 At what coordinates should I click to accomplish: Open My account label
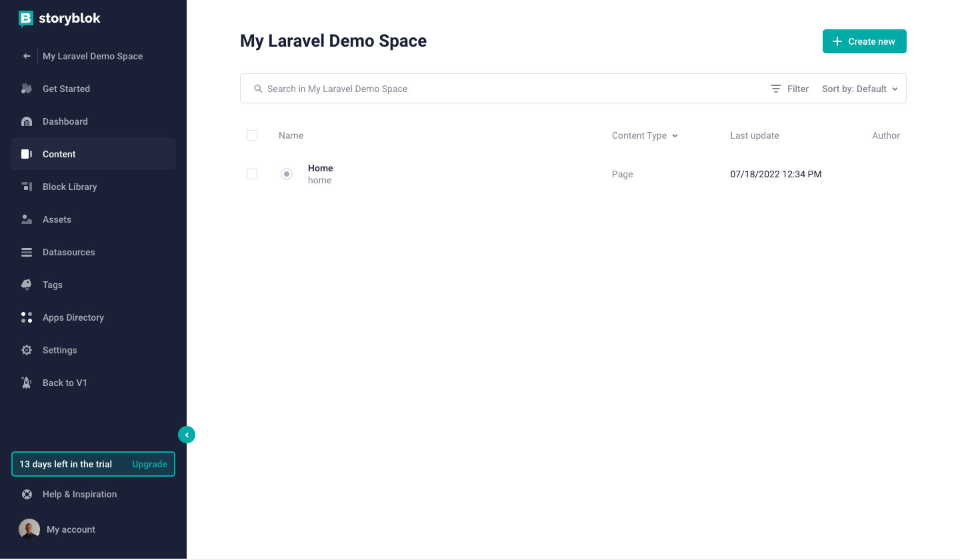click(71, 529)
